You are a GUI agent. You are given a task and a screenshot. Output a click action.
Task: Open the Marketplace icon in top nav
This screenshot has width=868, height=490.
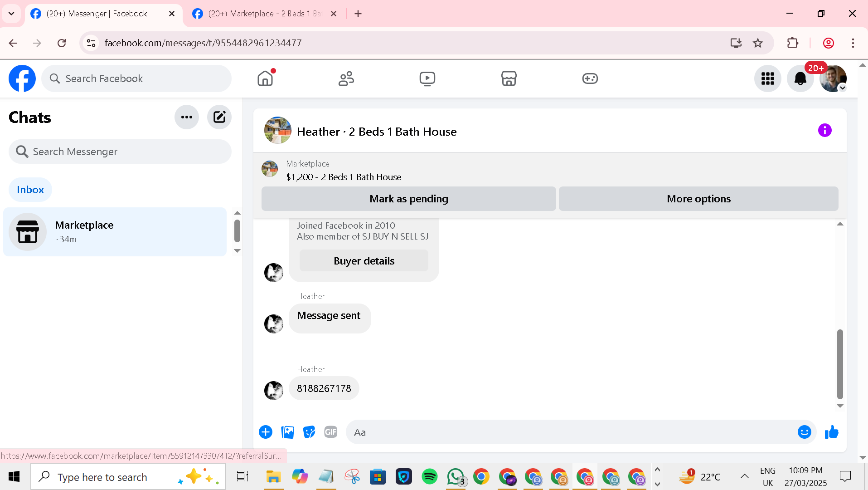(x=509, y=78)
